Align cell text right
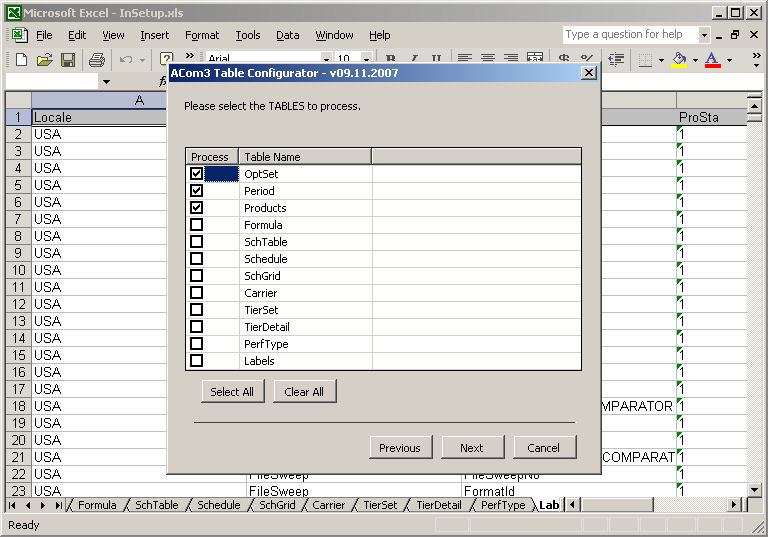Viewport: 768px width, 537px height. coord(511,58)
